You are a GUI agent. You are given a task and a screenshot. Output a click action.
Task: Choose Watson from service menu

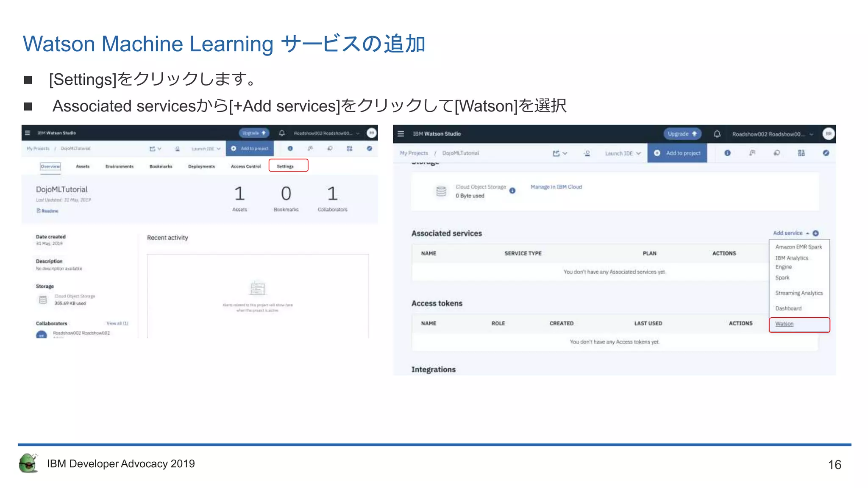click(x=785, y=324)
